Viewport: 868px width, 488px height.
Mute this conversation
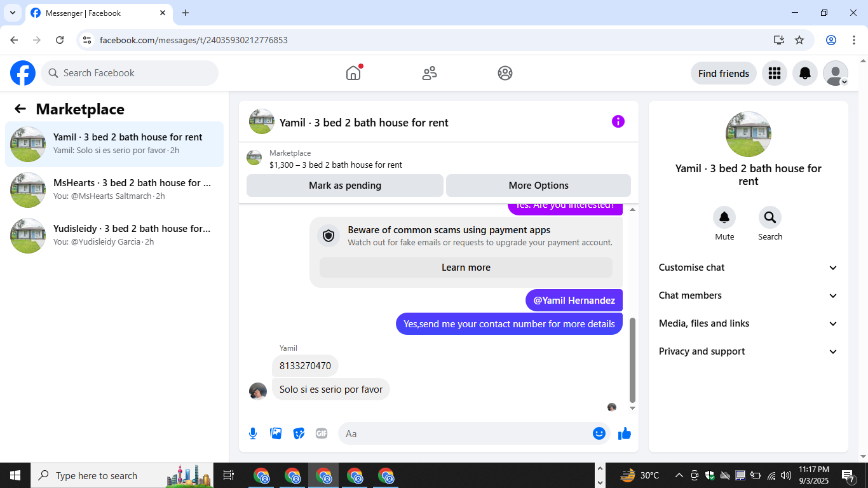point(724,217)
